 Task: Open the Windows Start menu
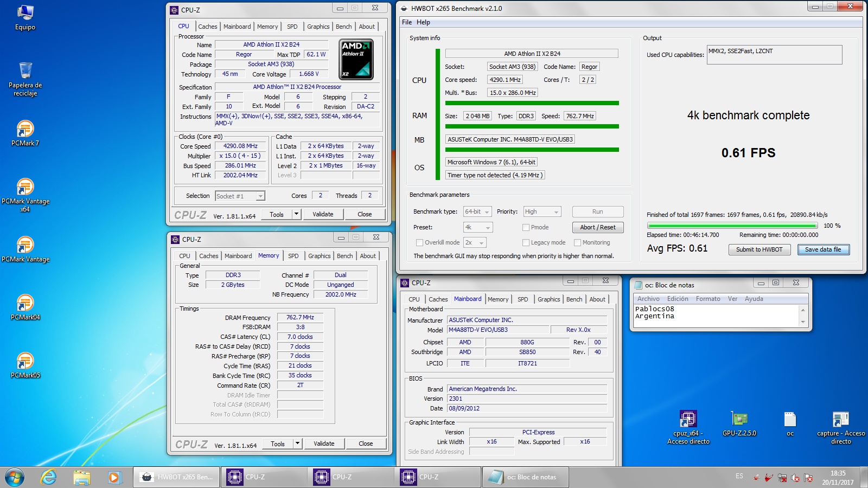[15, 477]
